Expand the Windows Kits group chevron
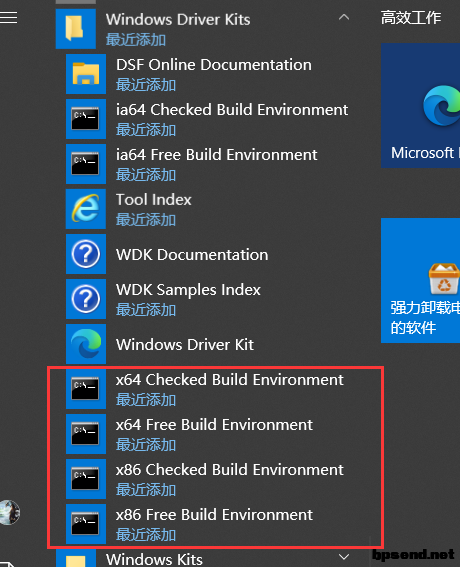This screenshot has width=460, height=567. tap(344, 556)
